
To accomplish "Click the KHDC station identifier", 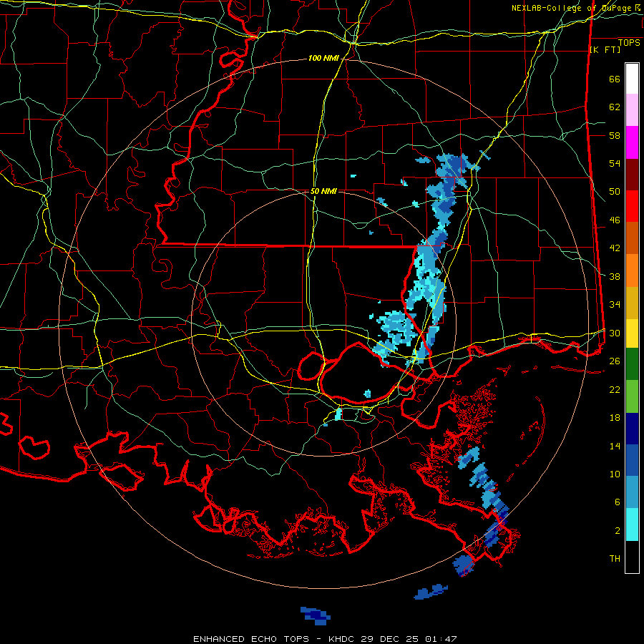I will point(343,639).
